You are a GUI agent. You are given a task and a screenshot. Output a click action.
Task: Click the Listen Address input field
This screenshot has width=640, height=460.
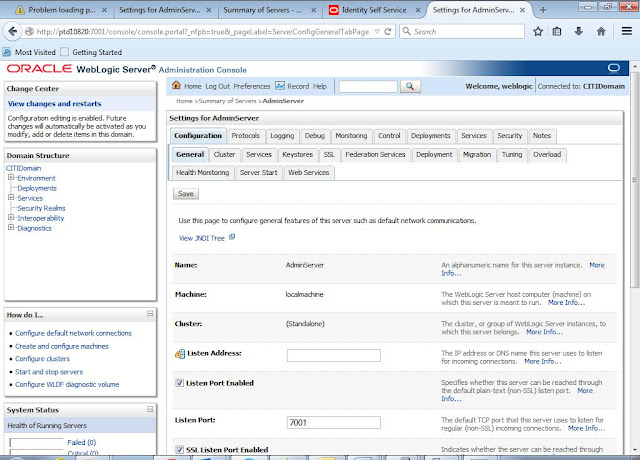coord(333,356)
